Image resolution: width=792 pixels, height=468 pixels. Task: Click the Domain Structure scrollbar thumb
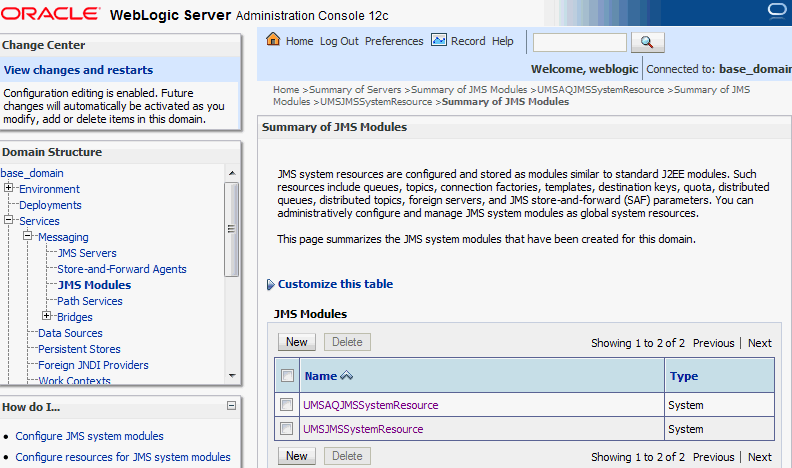coord(231,229)
